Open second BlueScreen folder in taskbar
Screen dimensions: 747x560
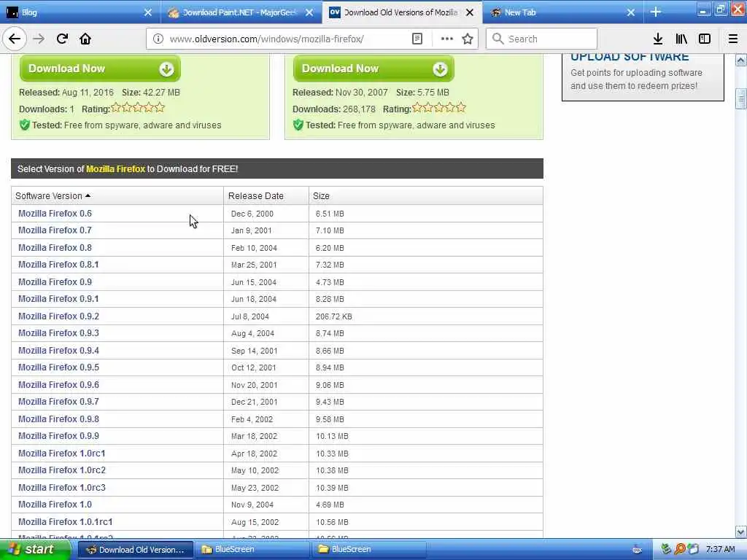368,550
